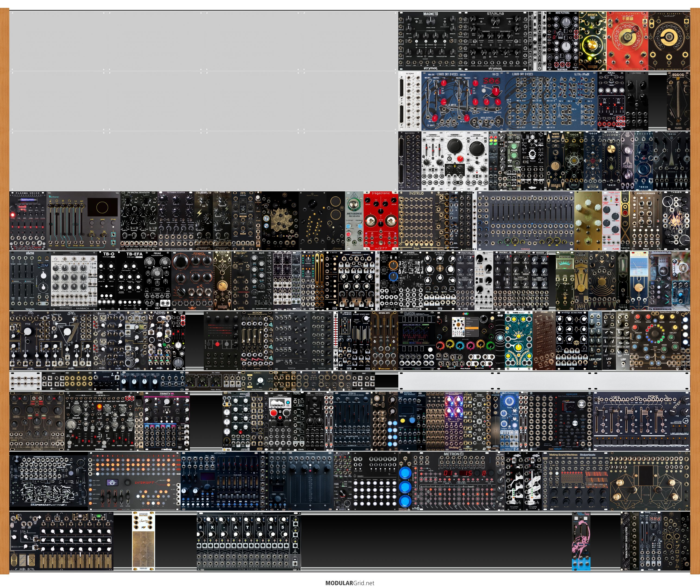
Task: Open the WMD Kraken module
Action: pos(540,281)
